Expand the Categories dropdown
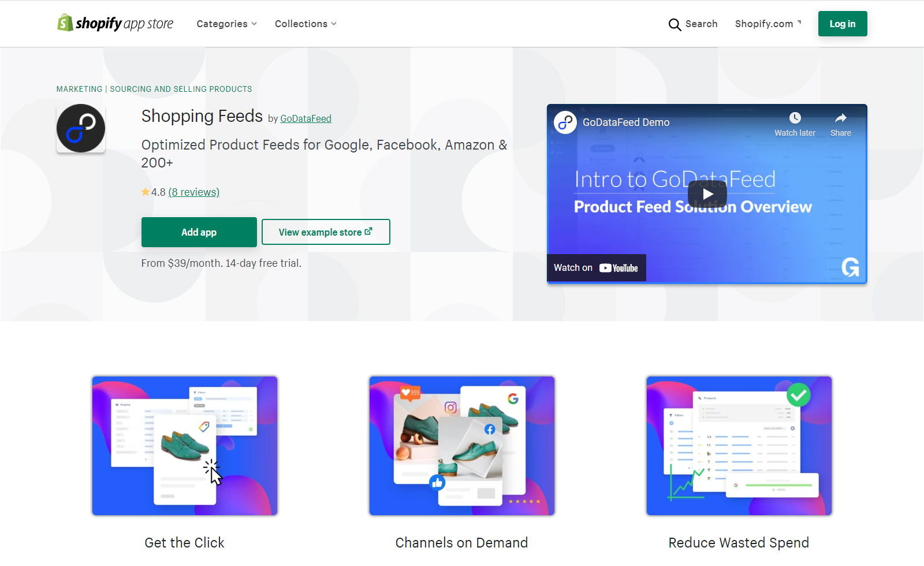 tap(226, 24)
